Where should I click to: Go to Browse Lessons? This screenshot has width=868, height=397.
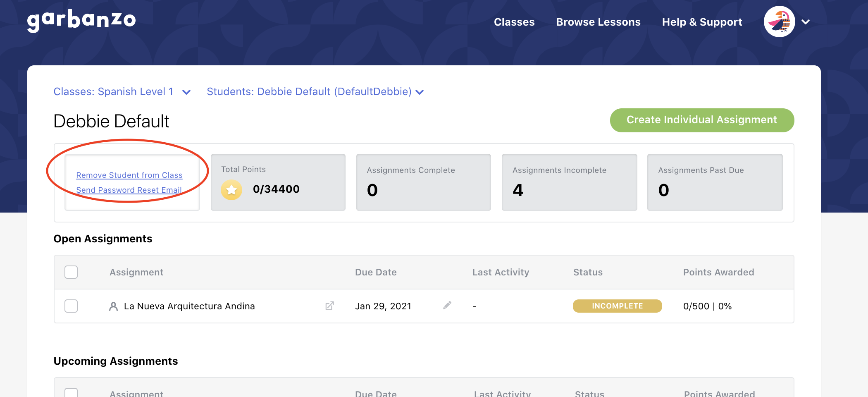[598, 22]
